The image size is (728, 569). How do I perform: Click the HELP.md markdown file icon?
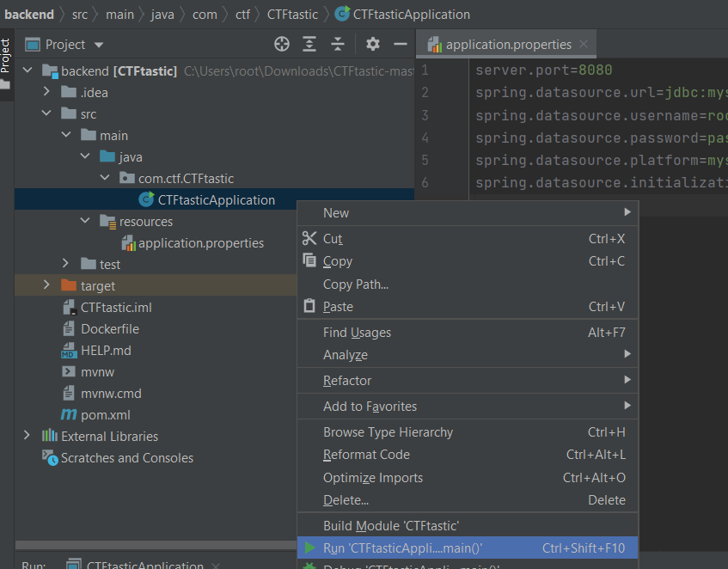point(69,351)
